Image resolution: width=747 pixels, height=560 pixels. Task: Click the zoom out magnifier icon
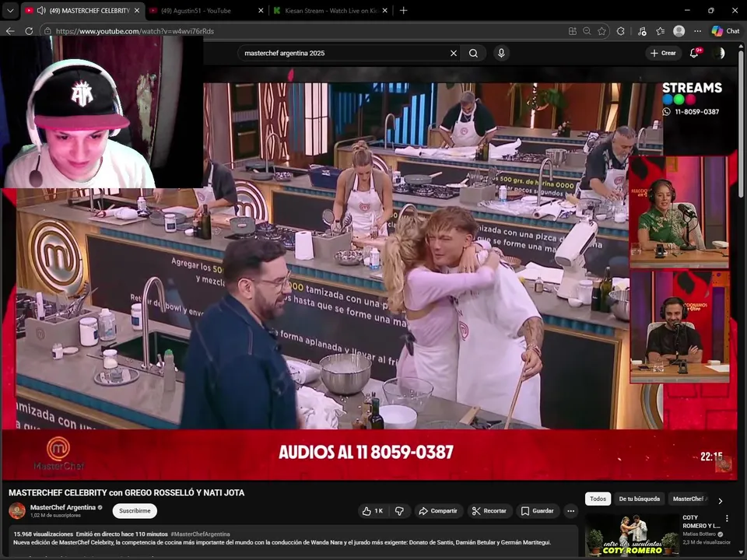[587, 31]
